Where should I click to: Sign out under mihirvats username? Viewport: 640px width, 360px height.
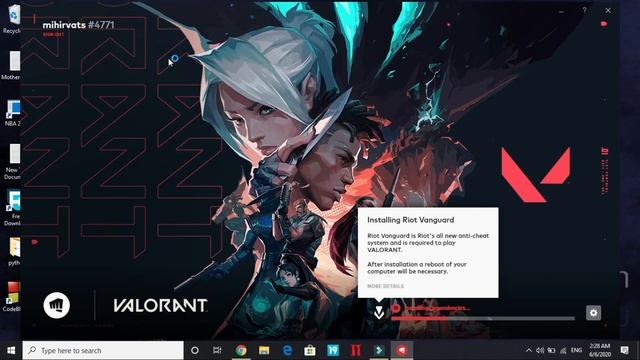(x=53, y=35)
